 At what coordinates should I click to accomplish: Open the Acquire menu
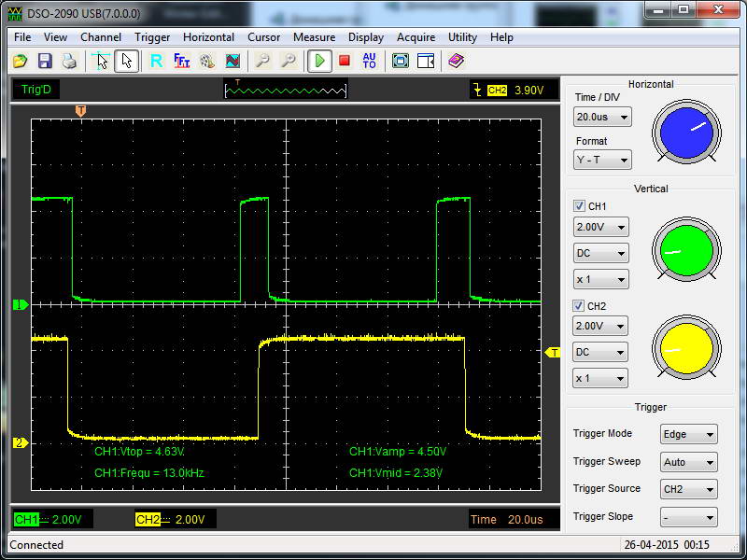(416, 37)
